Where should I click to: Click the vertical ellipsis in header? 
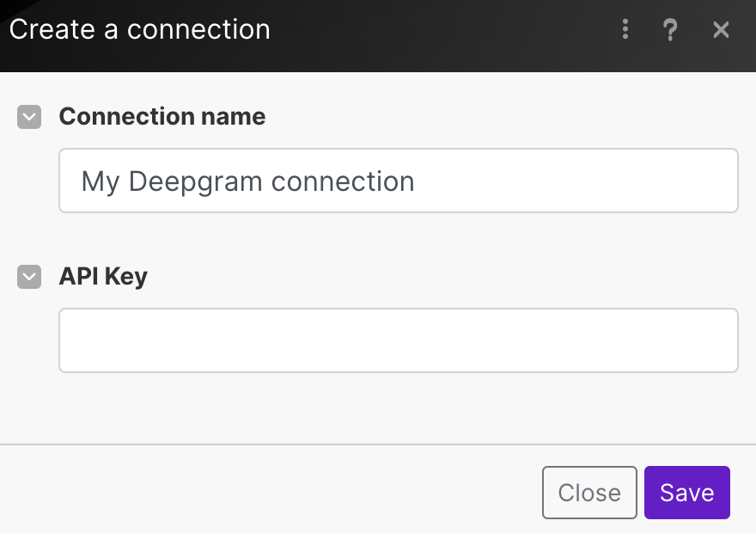pyautogui.click(x=625, y=30)
